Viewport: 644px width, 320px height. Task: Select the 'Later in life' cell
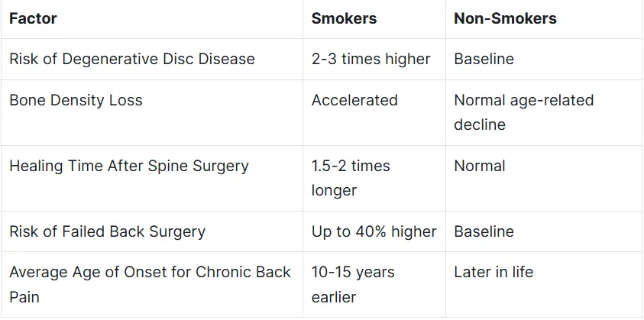(x=494, y=273)
